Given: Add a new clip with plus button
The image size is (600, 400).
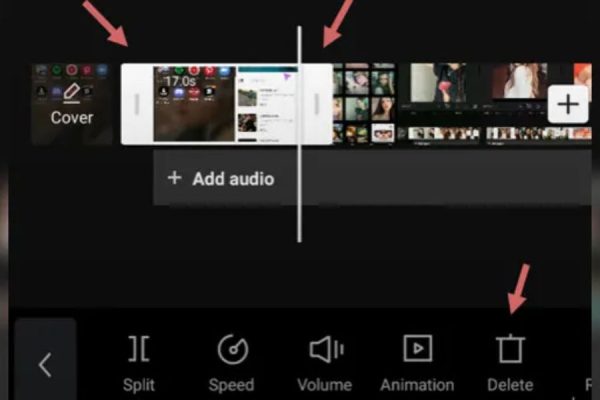Looking at the screenshot, I should click(568, 104).
